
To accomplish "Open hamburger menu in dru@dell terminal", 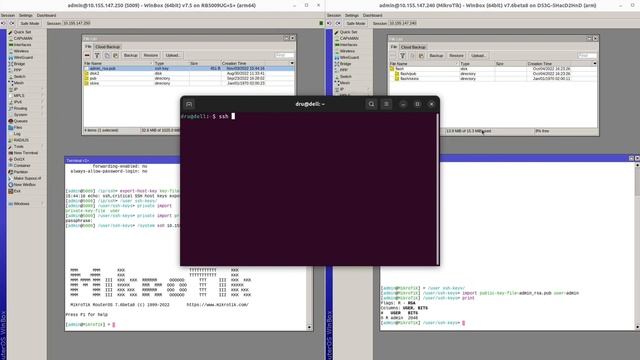I will coord(386,104).
